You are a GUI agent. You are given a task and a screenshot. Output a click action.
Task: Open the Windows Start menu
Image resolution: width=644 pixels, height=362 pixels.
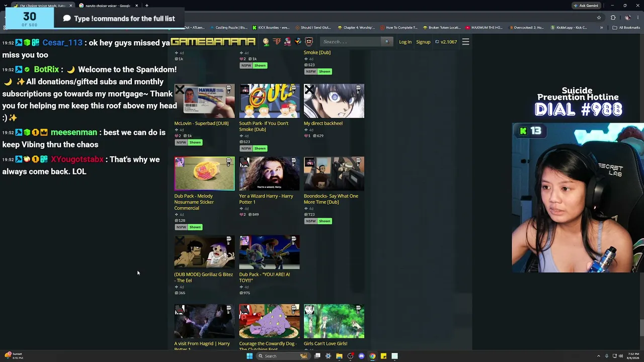coord(249,356)
